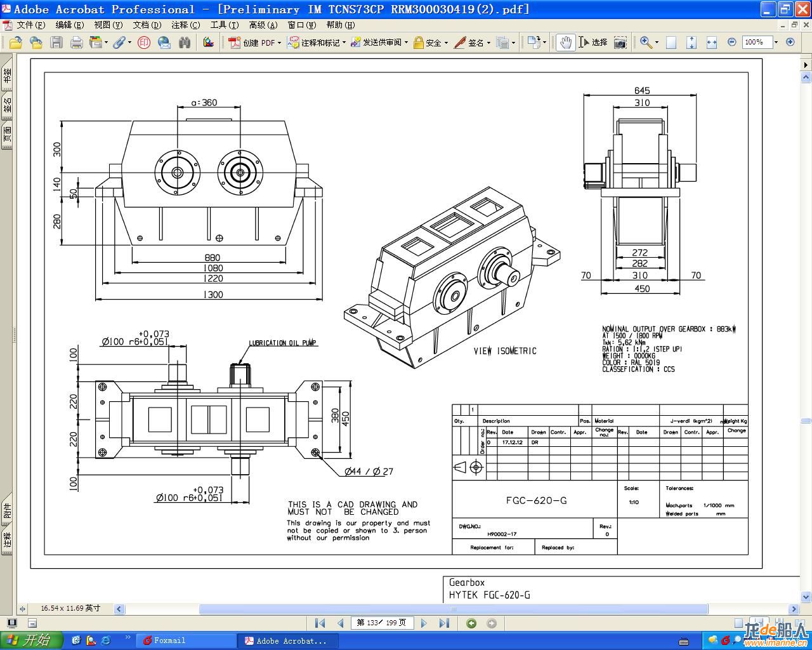Click the grayed next view arrow
The image size is (812, 650).
pyautogui.click(x=491, y=623)
